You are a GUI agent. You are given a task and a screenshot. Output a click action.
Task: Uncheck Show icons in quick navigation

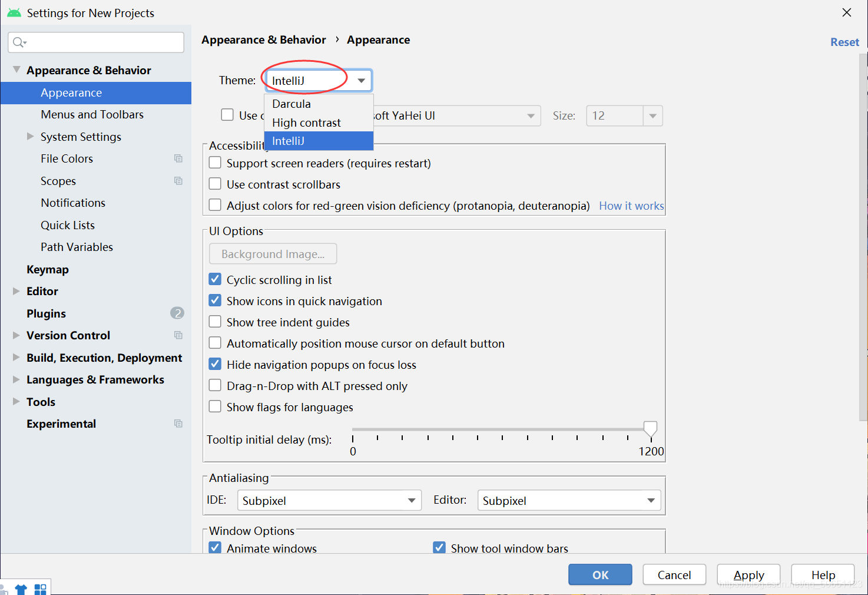click(x=216, y=300)
